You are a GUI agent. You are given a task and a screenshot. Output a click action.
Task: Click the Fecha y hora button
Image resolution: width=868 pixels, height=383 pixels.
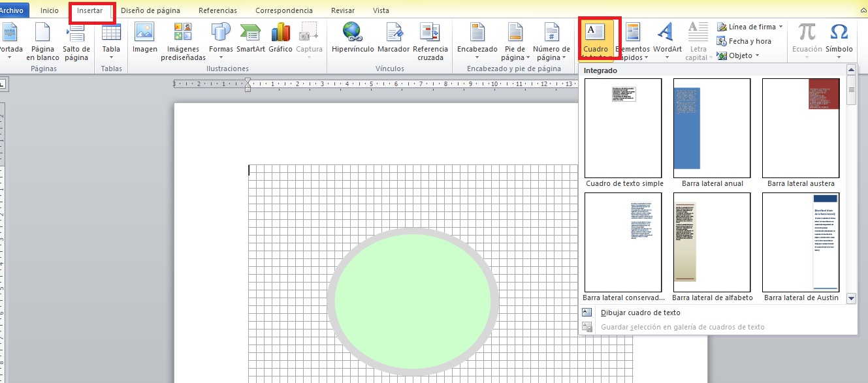pos(744,41)
